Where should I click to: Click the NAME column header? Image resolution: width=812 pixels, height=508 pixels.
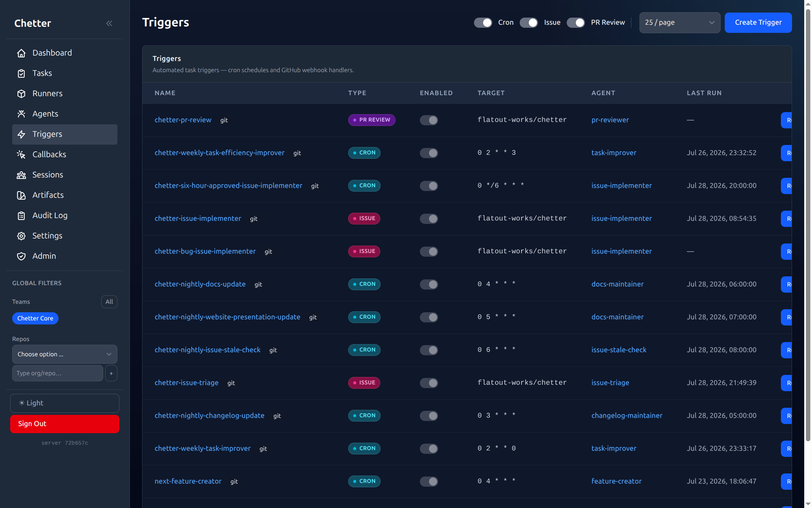(165, 93)
